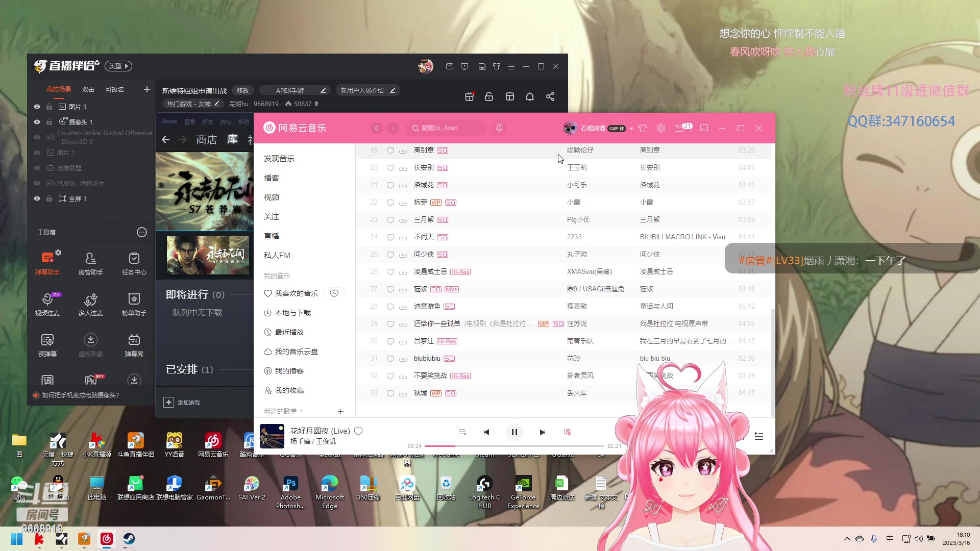Click 修改 button beside stream title
The image size is (980, 551).
pyautogui.click(x=243, y=90)
